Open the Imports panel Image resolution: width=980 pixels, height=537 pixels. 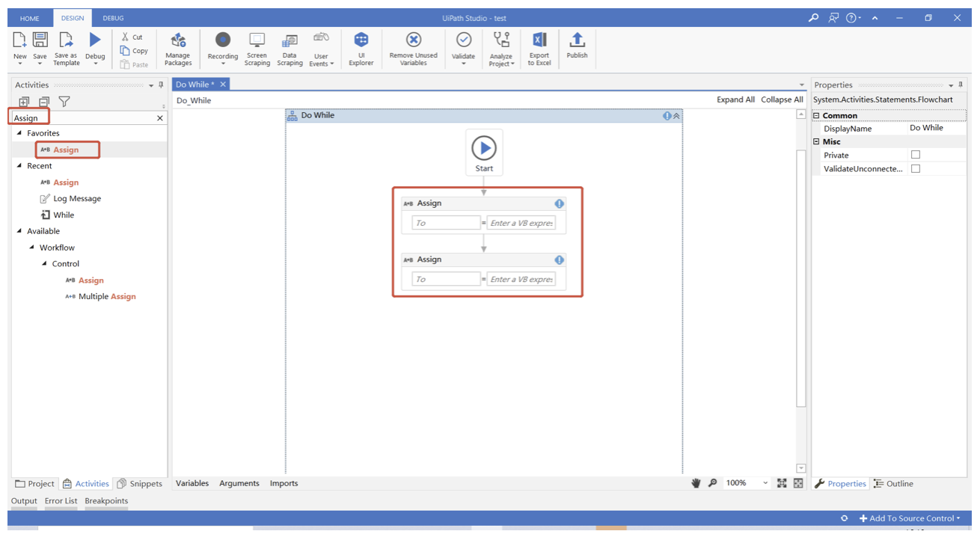point(284,483)
